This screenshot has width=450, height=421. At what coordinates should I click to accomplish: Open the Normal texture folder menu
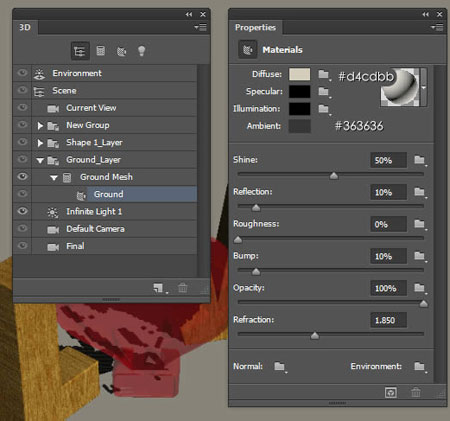[x=280, y=367]
